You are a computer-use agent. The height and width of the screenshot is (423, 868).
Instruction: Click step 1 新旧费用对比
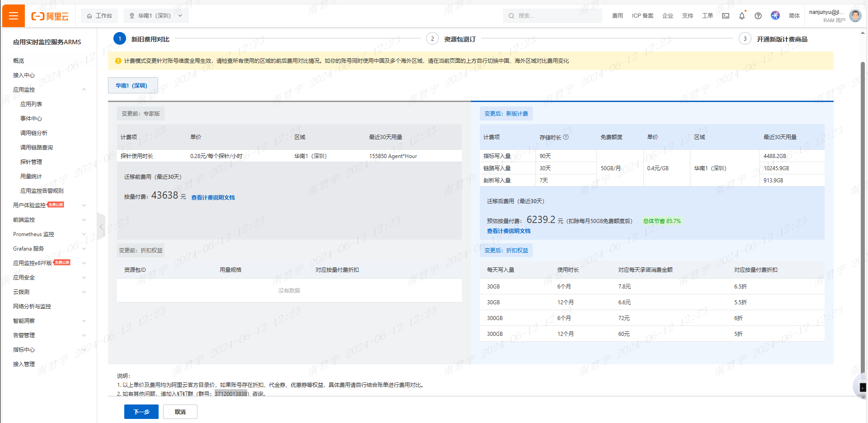tap(141, 39)
